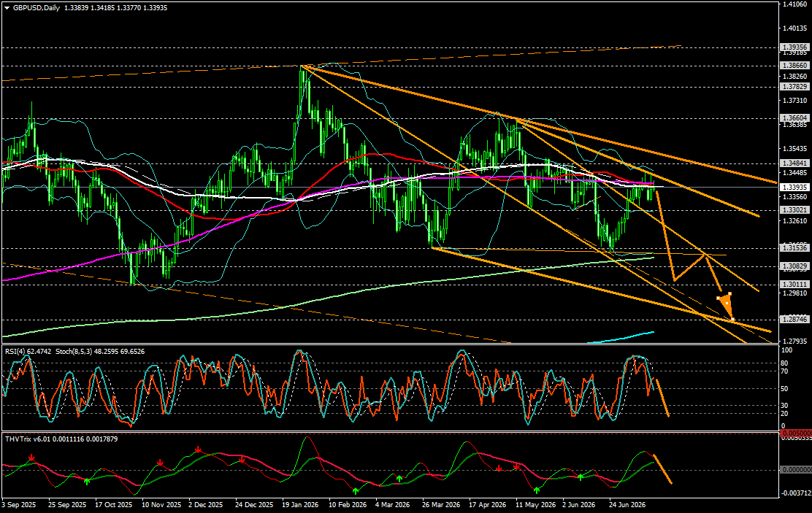Click the low value 1.33770 in the header

131,8
